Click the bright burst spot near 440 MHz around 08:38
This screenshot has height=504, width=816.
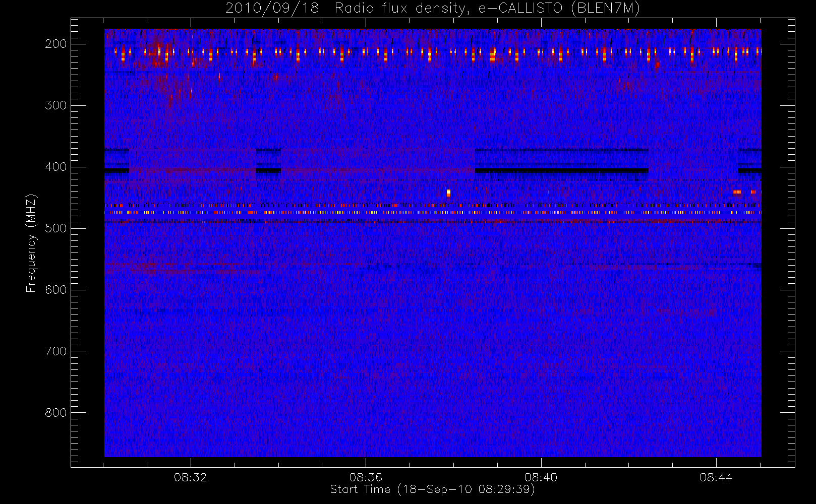[x=448, y=193]
